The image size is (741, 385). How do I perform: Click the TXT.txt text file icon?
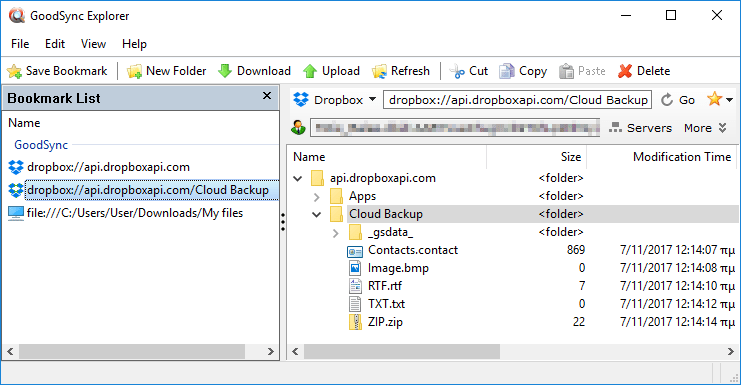point(355,304)
